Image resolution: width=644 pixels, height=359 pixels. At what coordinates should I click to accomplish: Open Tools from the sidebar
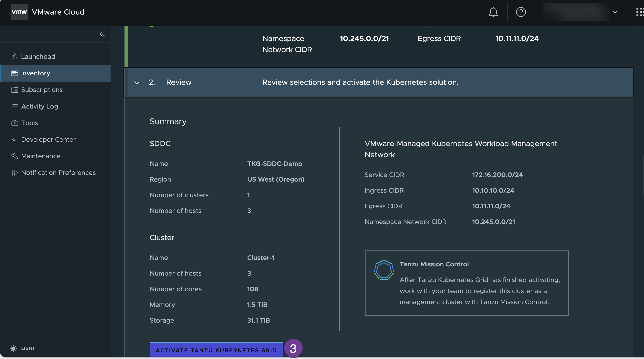click(x=56, y=123)
